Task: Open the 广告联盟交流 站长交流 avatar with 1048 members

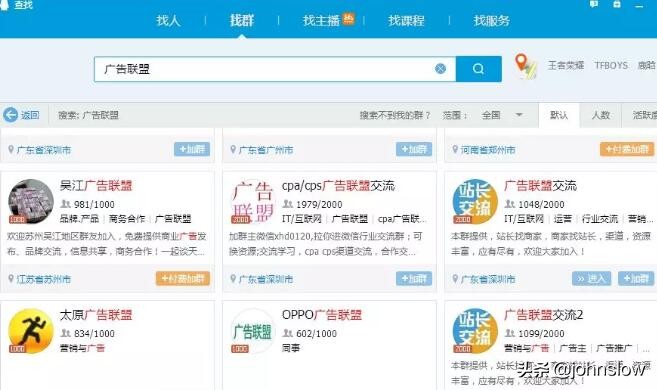Action: pos(475,201)
